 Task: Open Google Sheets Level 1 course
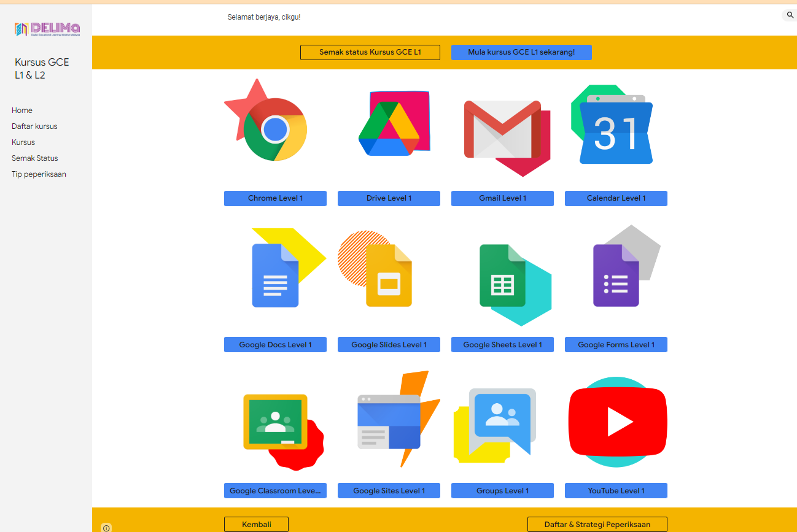coord(502,345)
